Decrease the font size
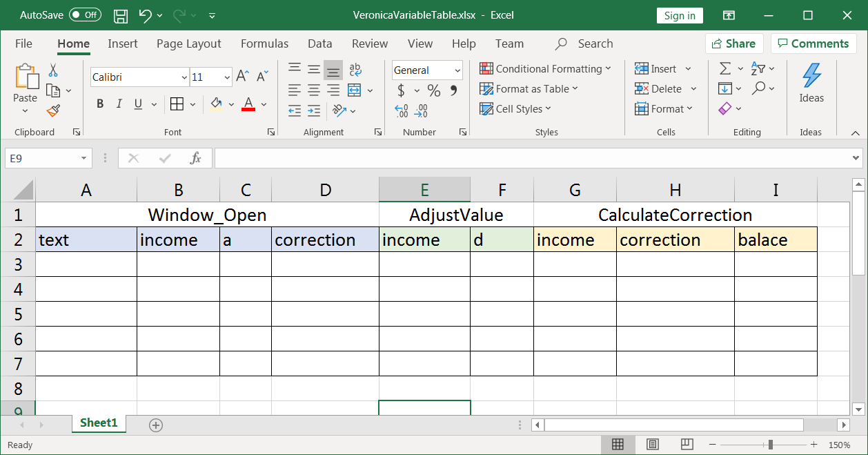The width and height of the screenshot is (868, 455). (262, 77)
